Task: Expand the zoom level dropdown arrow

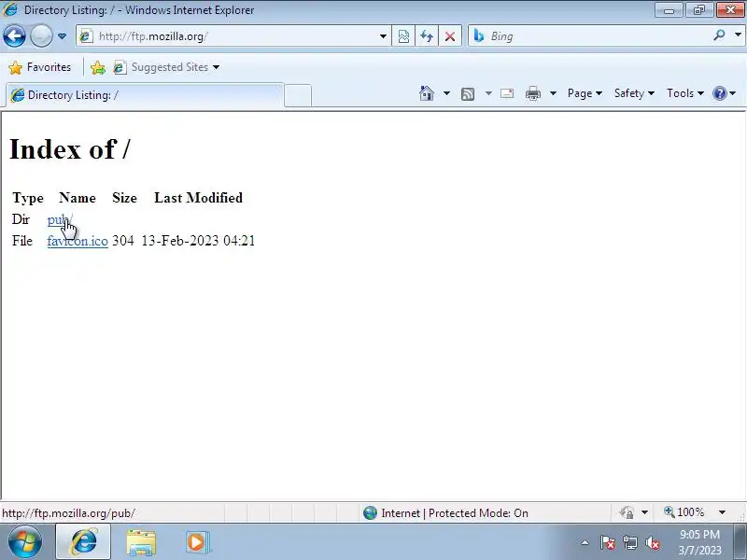Action: click(x=722, y=512)
